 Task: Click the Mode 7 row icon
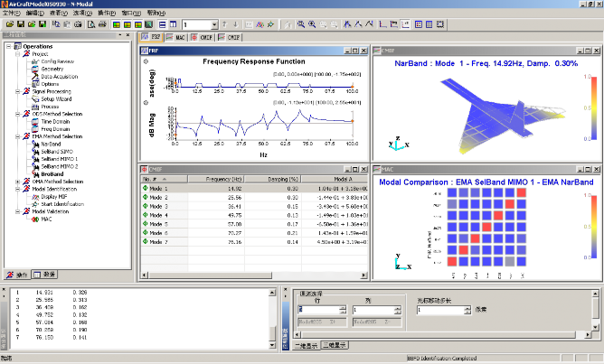click(146, 242)
